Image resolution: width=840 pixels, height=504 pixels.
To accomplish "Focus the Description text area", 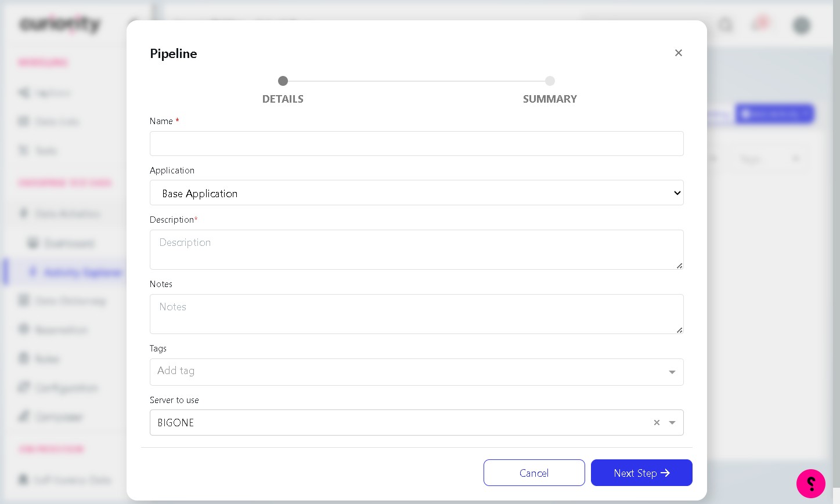I will [416, 249].
